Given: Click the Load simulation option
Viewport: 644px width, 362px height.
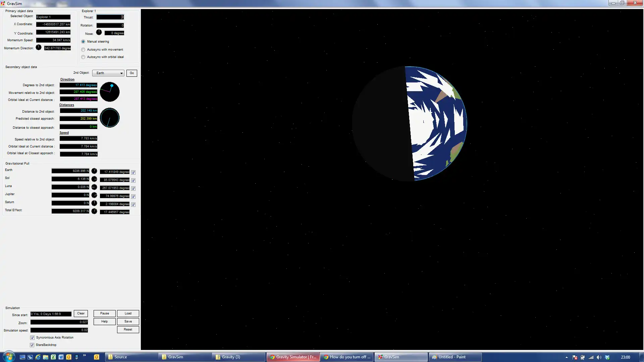Looking at the screenshot, I should [x=128, y=313].
